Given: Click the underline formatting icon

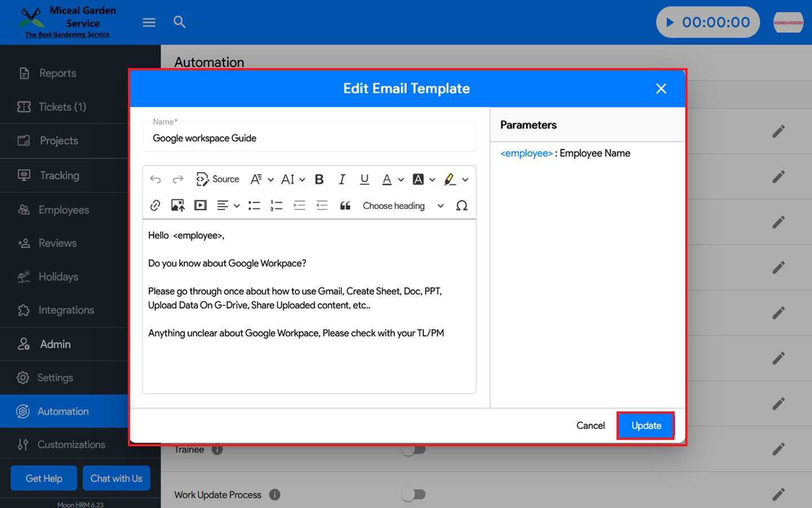Looking at the screenshot, I should click(x=364, y=179).
